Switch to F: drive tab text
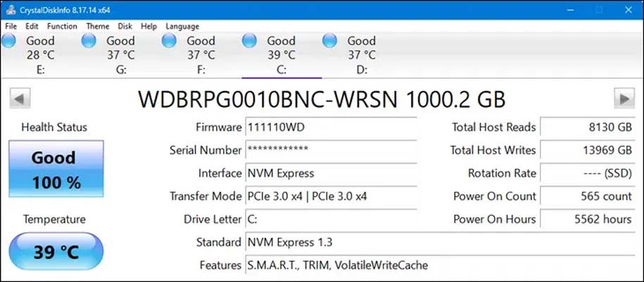 tap(201, 70)
